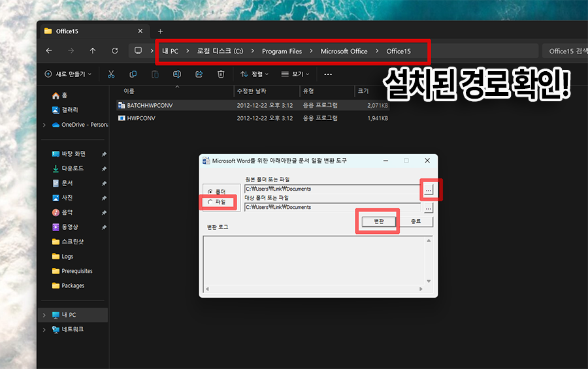Screen dimensions: 588x369
Task: Click the 대상 폴더 또는 파일 path field
Action: (333, 207)
